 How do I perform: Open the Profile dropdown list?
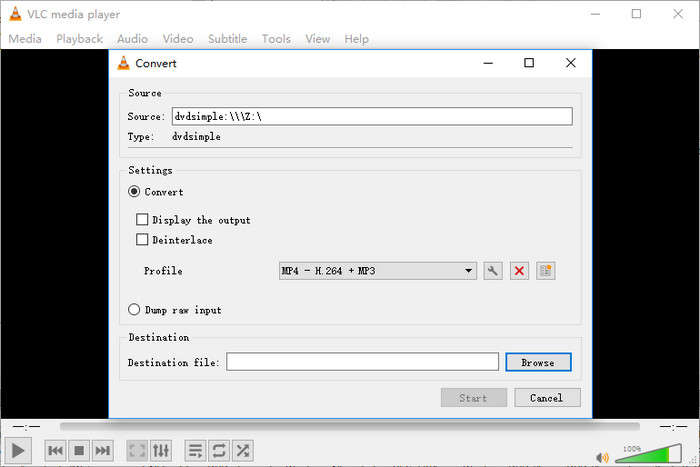(378, 271)
